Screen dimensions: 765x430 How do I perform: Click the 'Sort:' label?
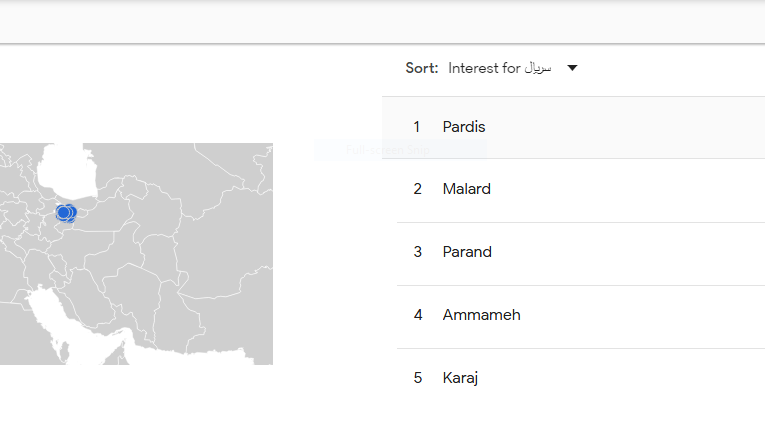(421, 68)
